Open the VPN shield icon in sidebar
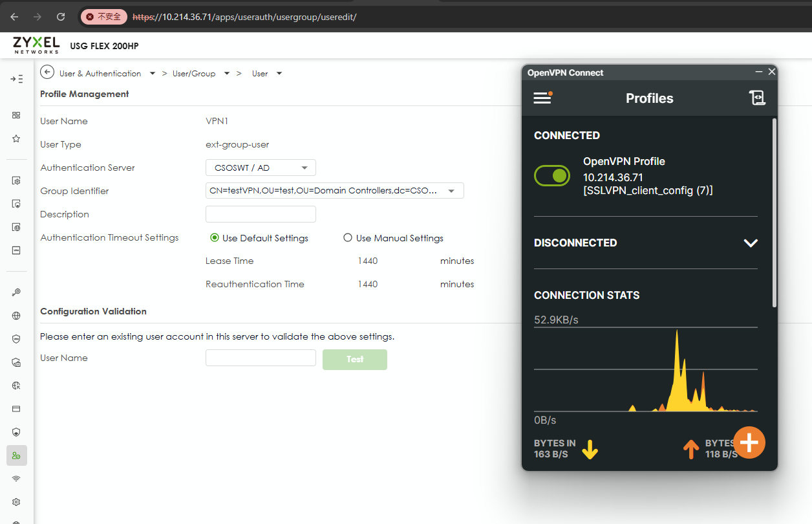This screenshot has width=812, height=524. pos(16,339)
